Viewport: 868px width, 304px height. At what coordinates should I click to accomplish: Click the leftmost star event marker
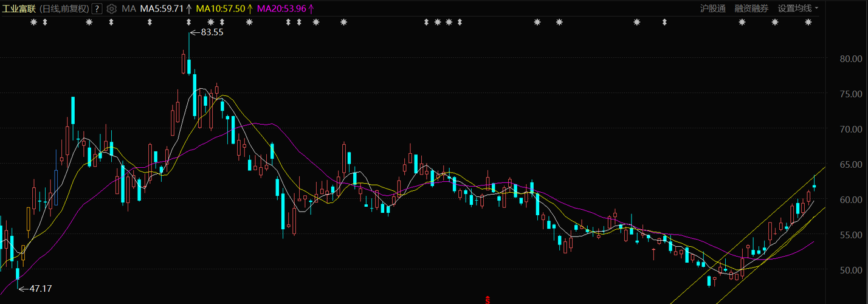34,22
